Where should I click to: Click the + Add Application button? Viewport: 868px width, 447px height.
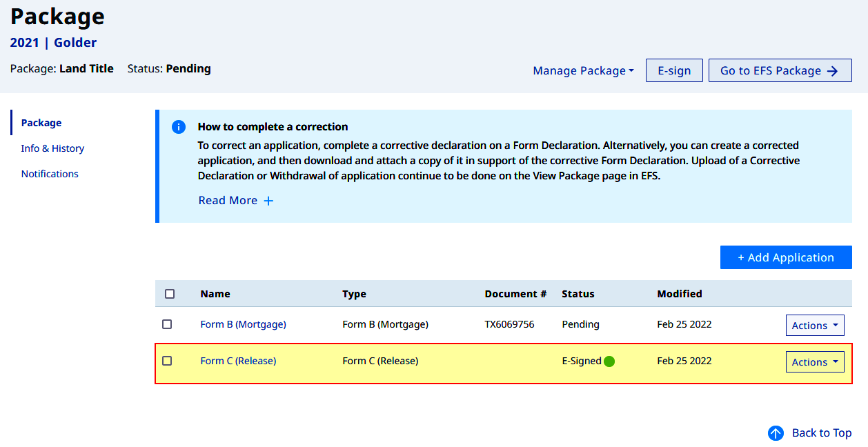[x=786, y=257]
